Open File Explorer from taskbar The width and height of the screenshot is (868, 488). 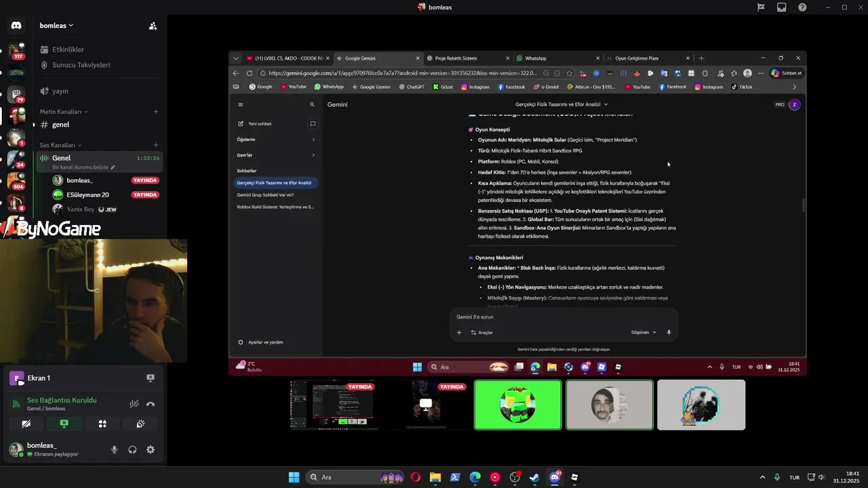(x=435, y=477)
